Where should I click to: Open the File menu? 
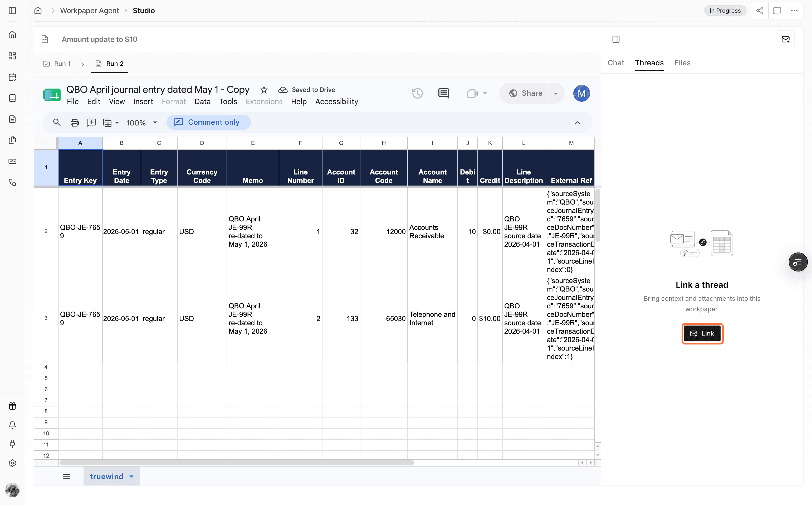(72, 101)
